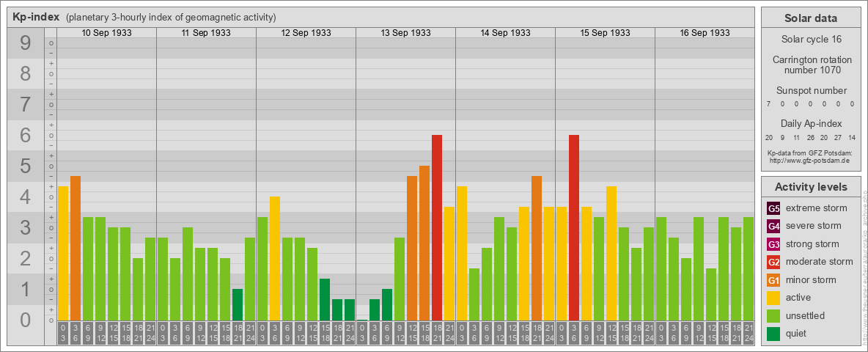
Task: Select the 14 Sep 1933 date header
Action: pos(505,33)
